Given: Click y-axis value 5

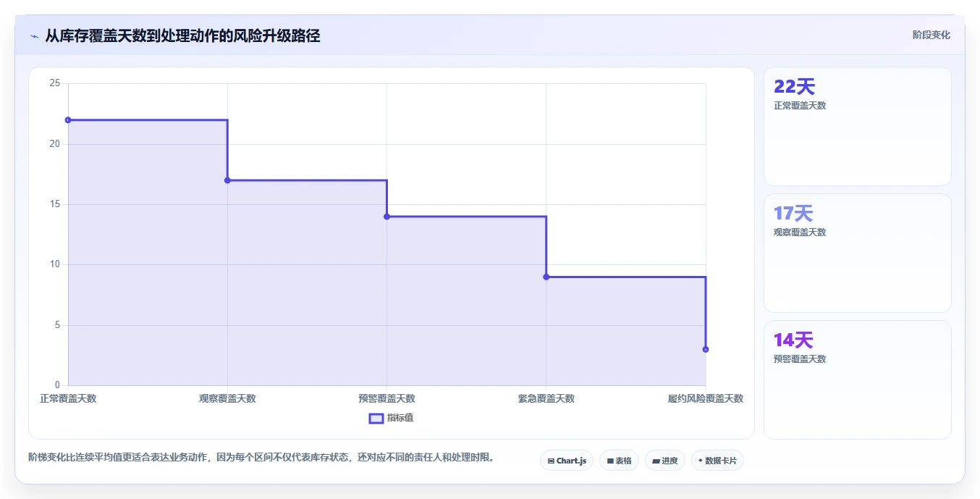Looking at the screenshot, I should coord(57,325).
